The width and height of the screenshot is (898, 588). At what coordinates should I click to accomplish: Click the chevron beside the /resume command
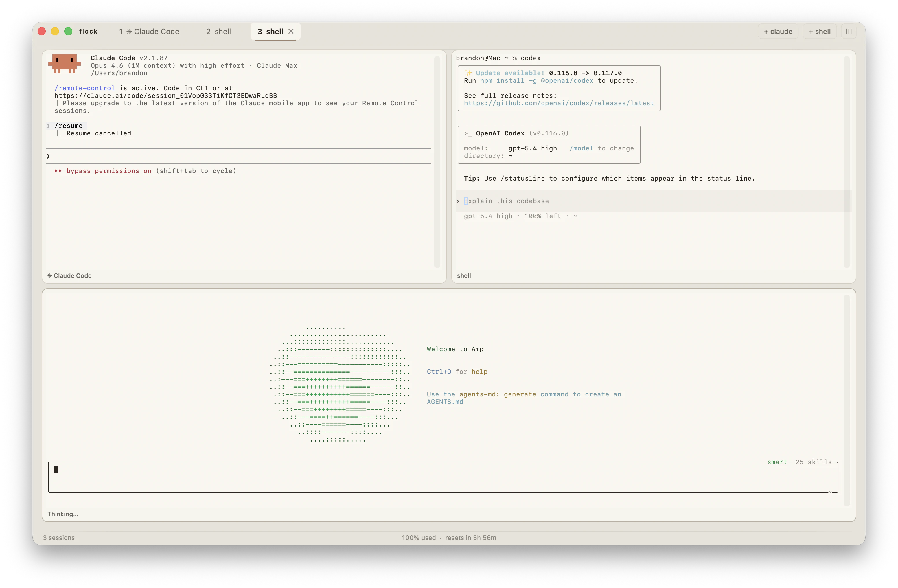[x=48, y=126]
